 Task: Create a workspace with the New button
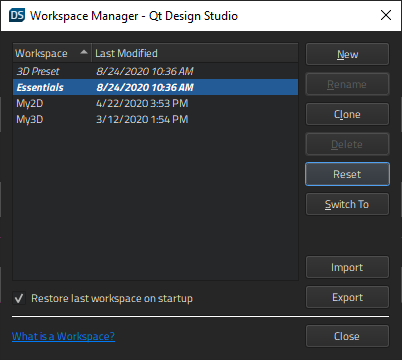[347, 54]
